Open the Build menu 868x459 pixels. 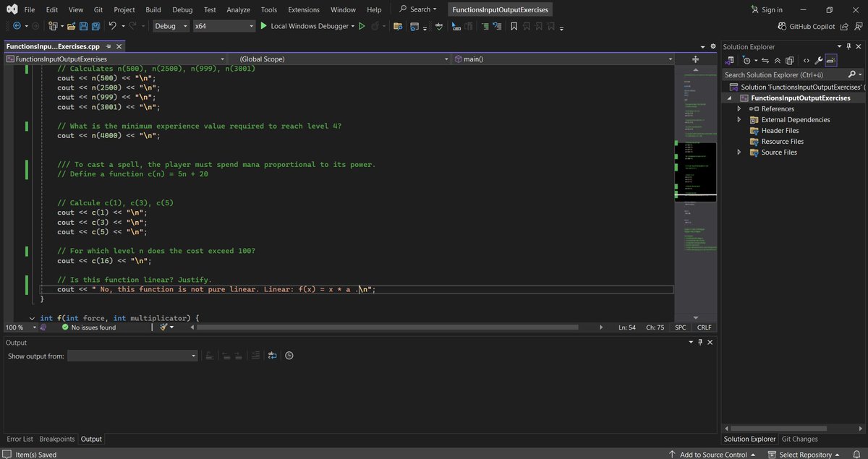point(153,9)
